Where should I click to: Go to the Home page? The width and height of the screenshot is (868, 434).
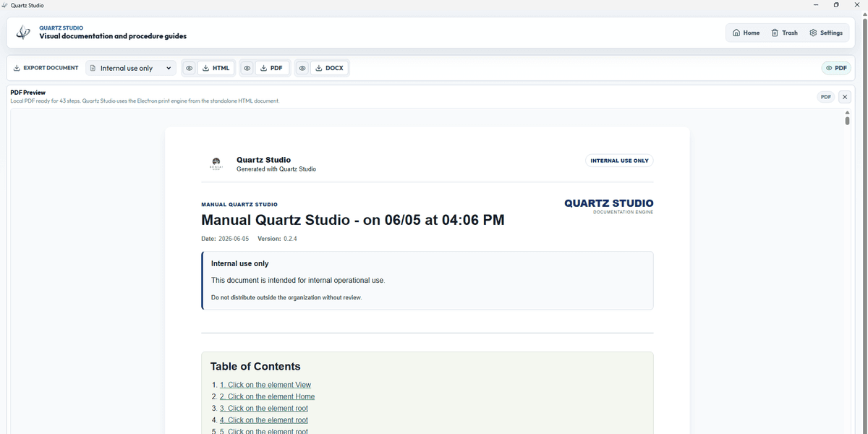tap(746, 33)
